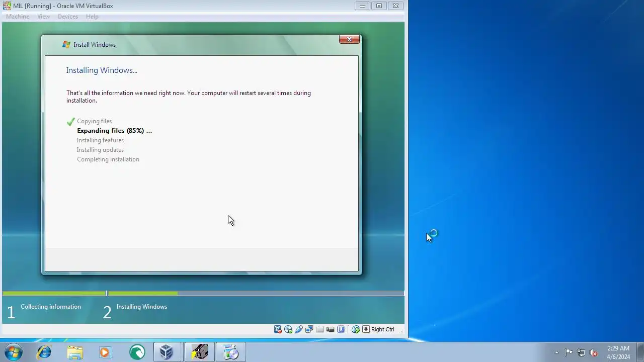The width and height of the screenshot is (644, 362).
Task: Click the Right Ctrl host key label
Action: (x=383, y=329)
